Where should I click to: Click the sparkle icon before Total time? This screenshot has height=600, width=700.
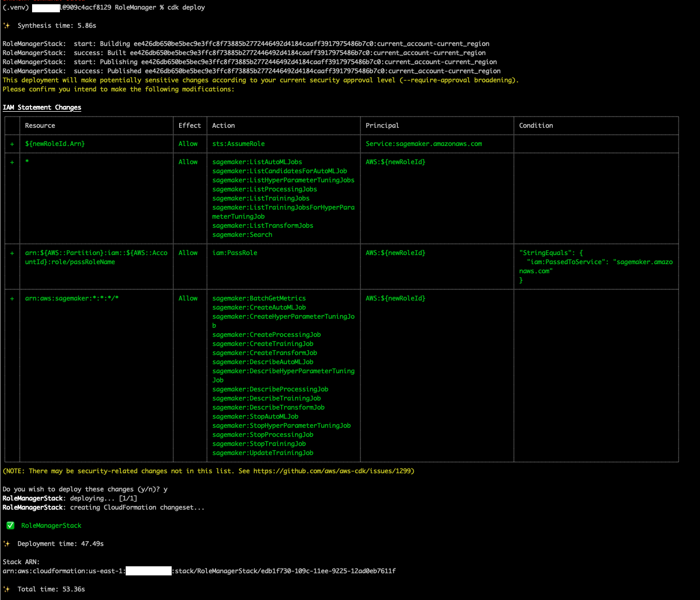pos(6,589)
